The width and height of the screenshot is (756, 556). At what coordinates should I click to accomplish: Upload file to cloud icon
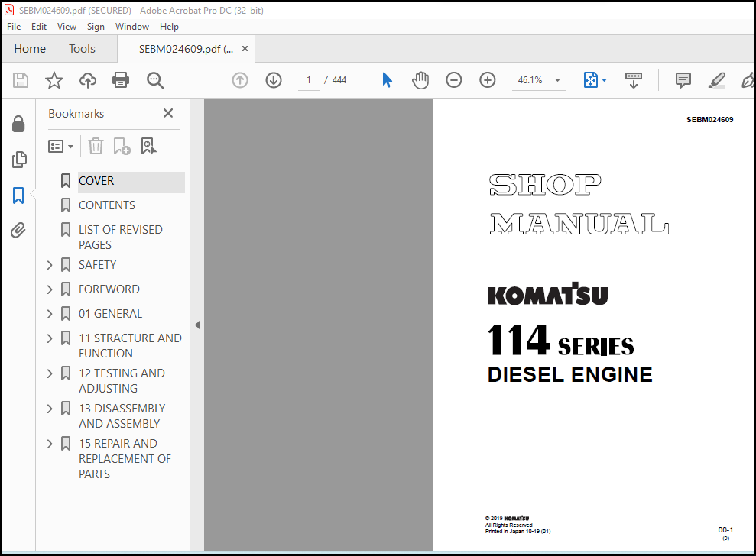(88, 80)
